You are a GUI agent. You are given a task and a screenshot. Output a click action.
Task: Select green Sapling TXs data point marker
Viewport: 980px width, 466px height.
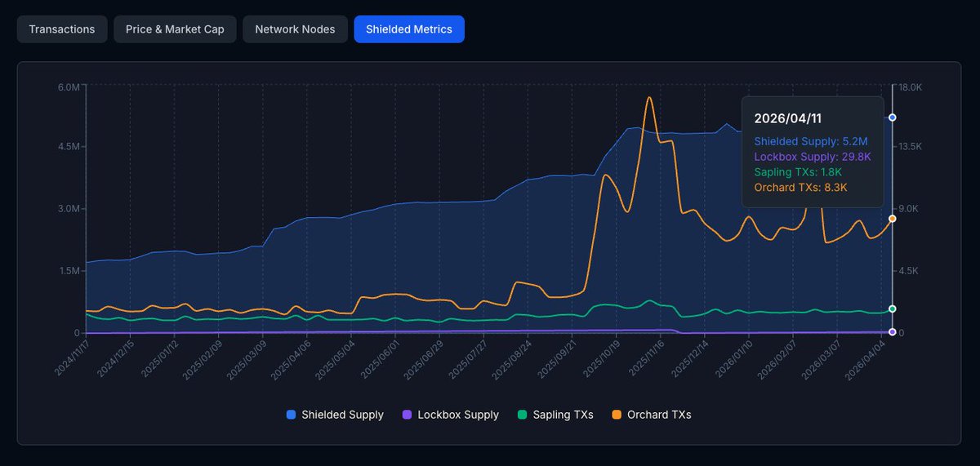[x=892, y=308]
